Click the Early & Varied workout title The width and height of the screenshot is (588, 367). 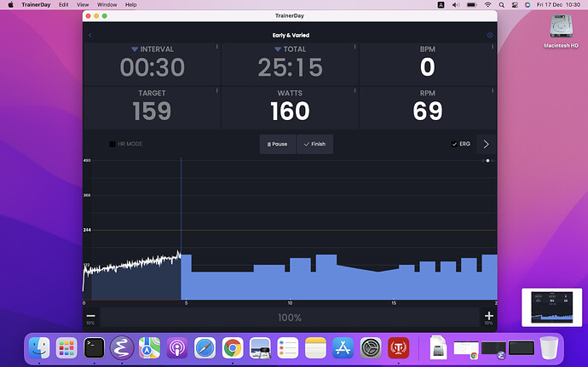[x=291, y=35]
